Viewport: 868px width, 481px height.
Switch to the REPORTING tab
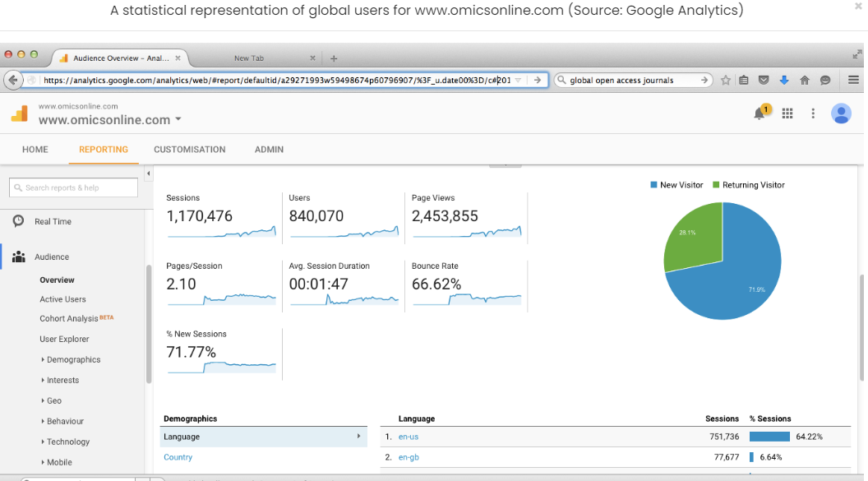[104, 150]
